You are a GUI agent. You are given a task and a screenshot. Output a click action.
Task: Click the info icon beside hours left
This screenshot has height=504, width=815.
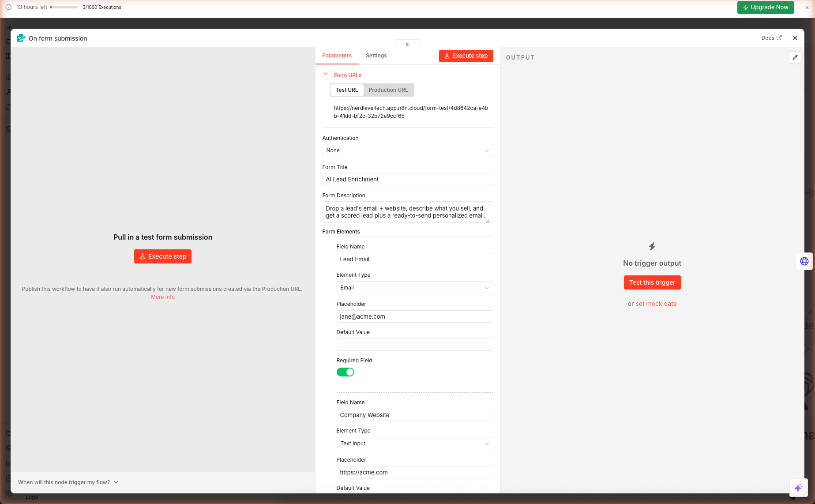point(8,7)
